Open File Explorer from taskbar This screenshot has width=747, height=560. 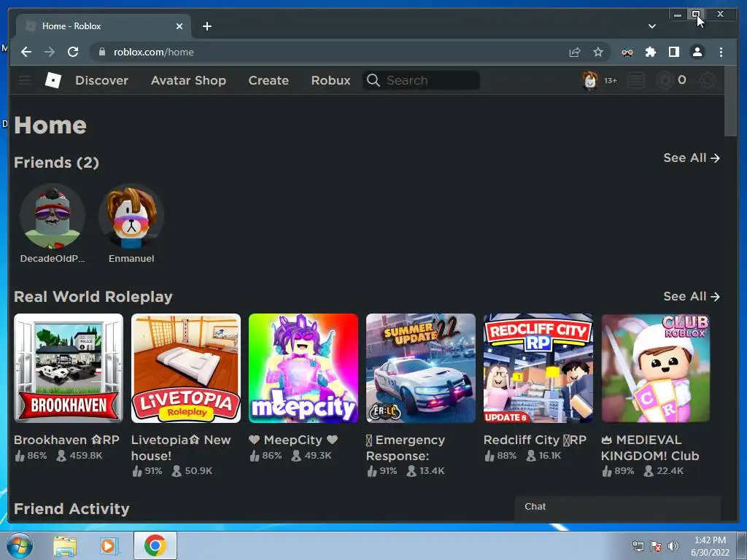[x=65, y=546]
